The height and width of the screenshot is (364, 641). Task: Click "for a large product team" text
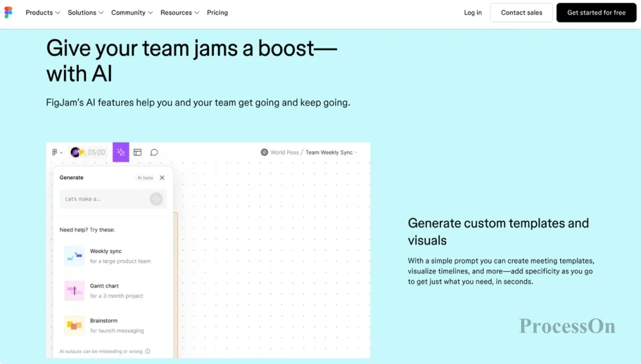pos(121,261)
